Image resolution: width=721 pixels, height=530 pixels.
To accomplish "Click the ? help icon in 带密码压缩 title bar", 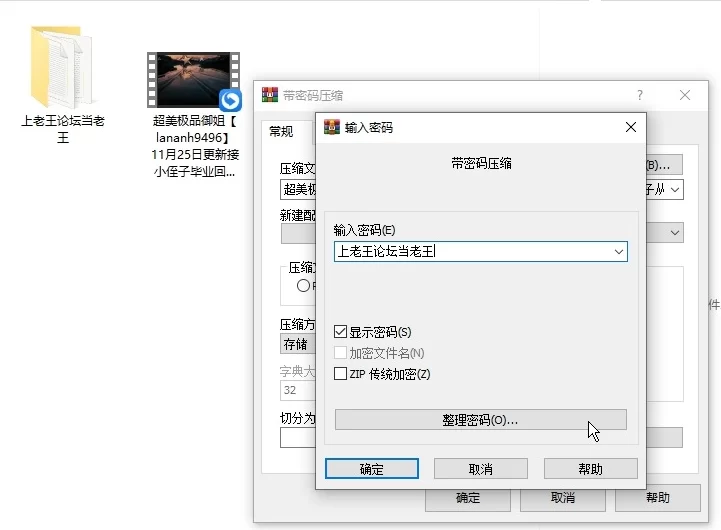I will [x=640, y=95].
